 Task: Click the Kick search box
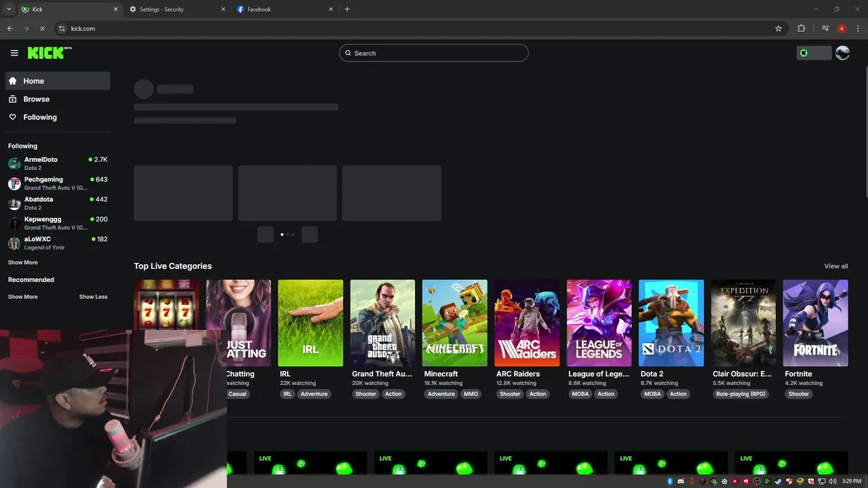coord(434,53)
